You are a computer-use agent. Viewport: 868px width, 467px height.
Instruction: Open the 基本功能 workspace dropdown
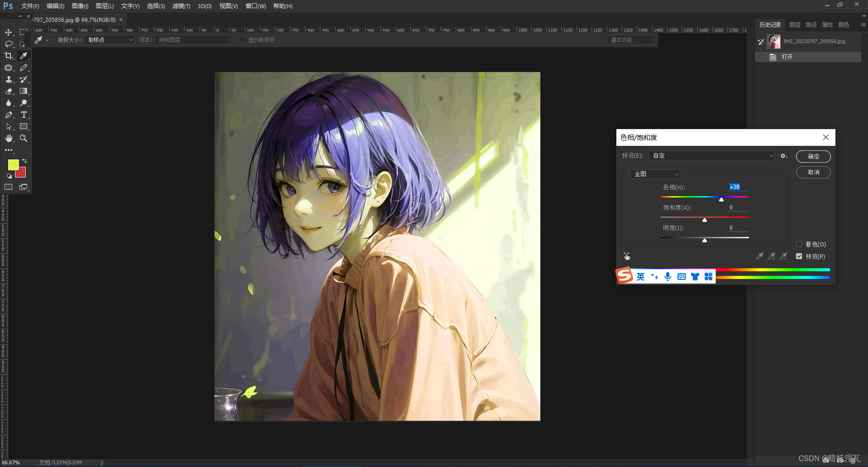click(631, 40)
